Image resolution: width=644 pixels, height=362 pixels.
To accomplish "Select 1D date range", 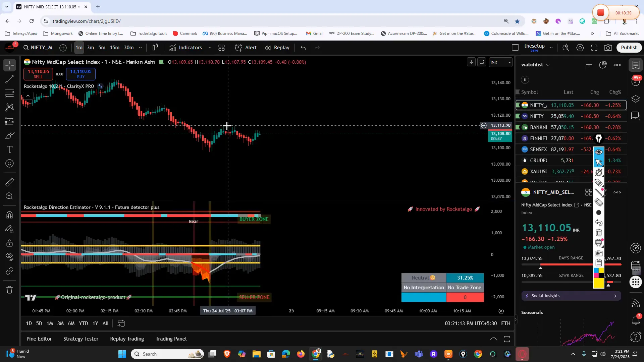I will [29, 323].
